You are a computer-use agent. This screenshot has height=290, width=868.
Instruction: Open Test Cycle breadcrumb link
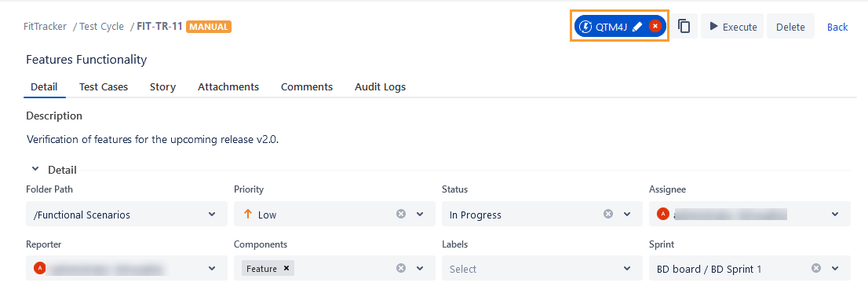(102, 26)
